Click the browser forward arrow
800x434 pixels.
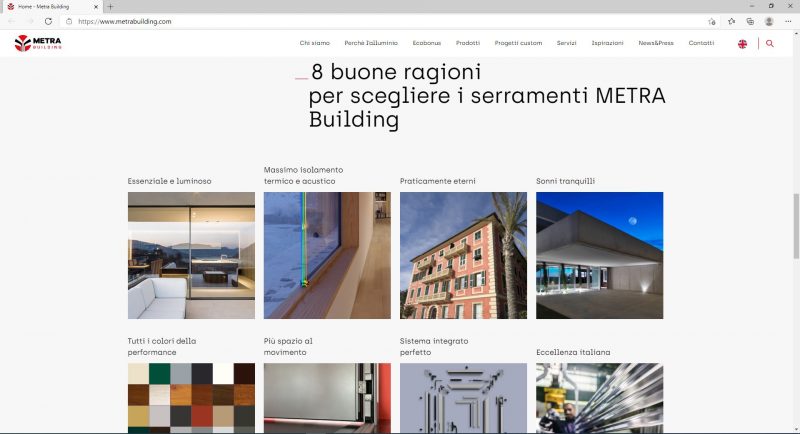point(30,21)
